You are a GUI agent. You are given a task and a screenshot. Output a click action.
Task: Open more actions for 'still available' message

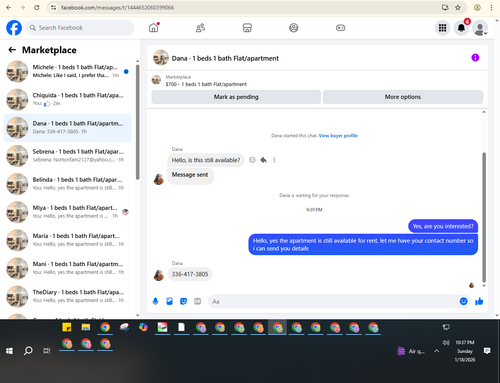[x=274, y=160]
